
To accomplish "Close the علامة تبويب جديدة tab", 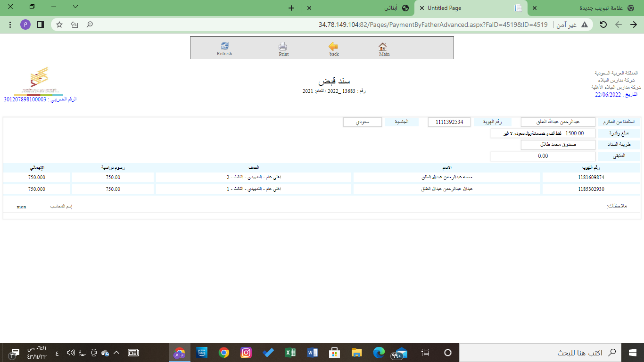I will click(x=534, y=8).
